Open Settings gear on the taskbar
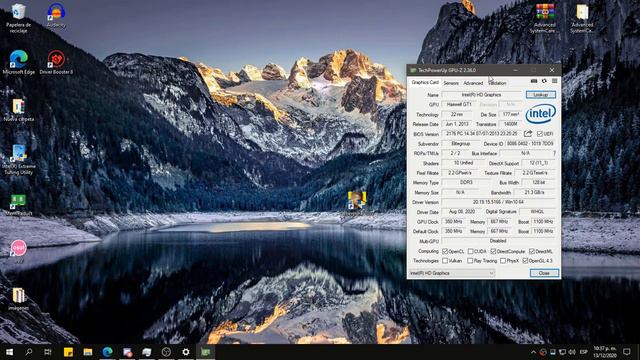640x360 pixels. [186, 352]
